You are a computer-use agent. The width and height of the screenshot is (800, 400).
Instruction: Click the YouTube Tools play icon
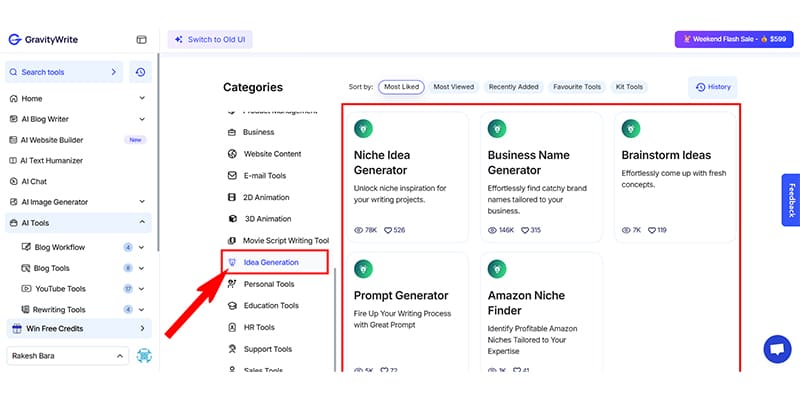coord(26,289)
